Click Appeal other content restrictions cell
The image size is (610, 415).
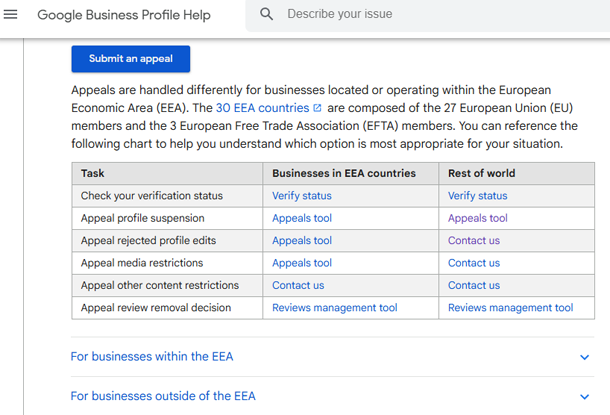pos(167,285)
